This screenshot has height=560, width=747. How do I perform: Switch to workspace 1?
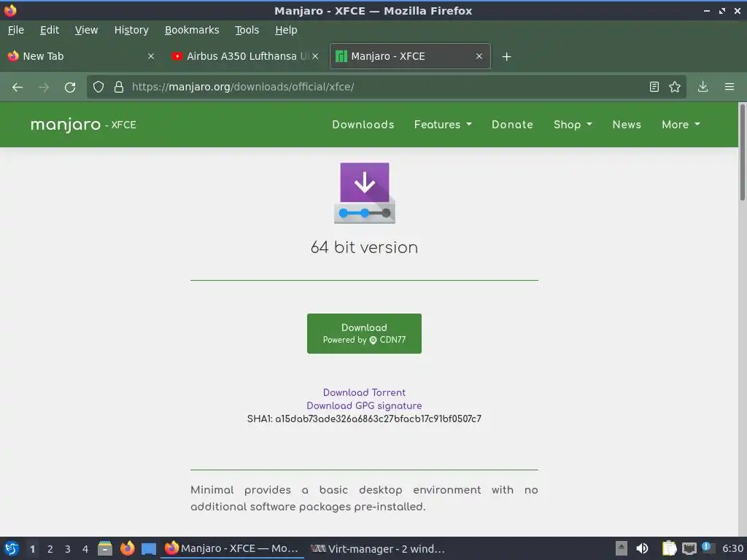[x=32, y=549]
